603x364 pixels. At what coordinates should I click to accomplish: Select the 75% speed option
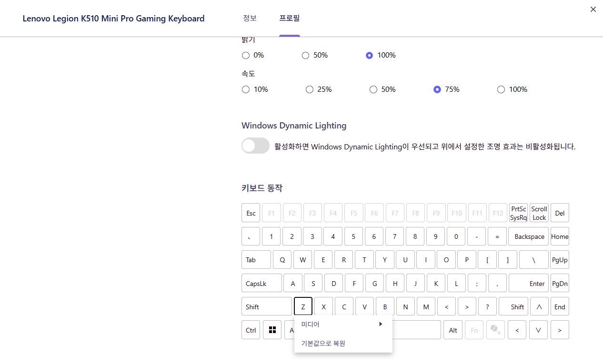click(x=437, y=89)
